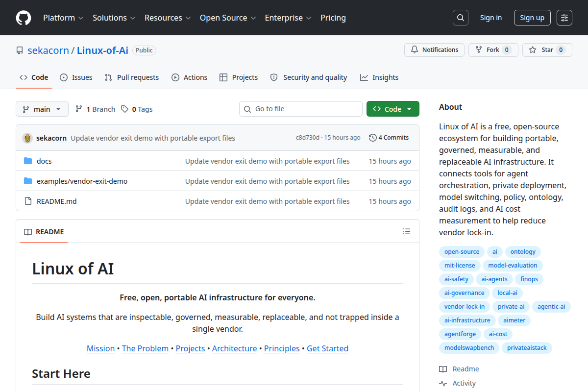Click the Readme book icon in About
The image size is (588, 392).
pyautogui.click(x=443, y=369)
